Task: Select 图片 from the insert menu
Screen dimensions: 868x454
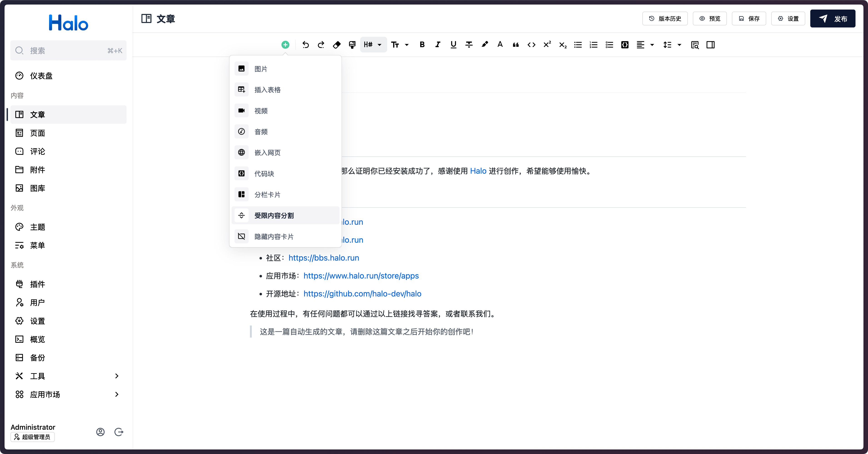Action: (285, 69)
